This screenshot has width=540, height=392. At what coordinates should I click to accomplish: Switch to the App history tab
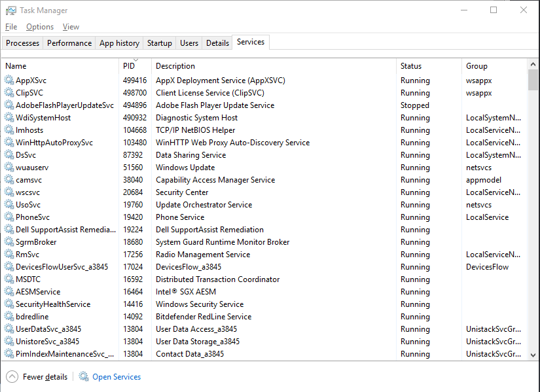point(119,43)
